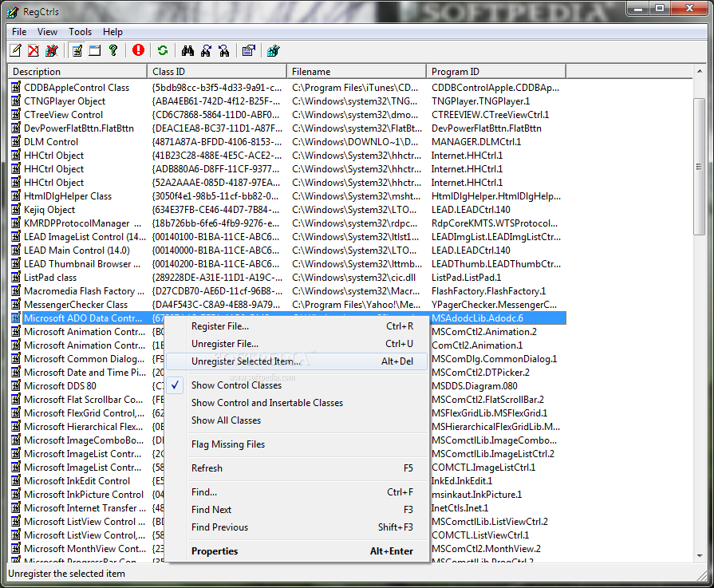Toggle Show Control and Insertable Classes toolbar icon
Screen dimensions: 714x588
click(95, 50)
